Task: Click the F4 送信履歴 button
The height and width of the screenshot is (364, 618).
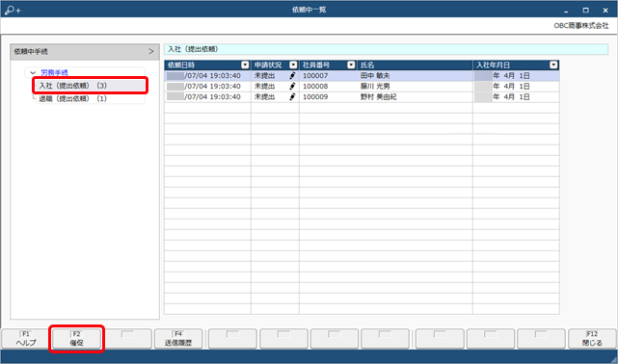Action: click(178, 339)
